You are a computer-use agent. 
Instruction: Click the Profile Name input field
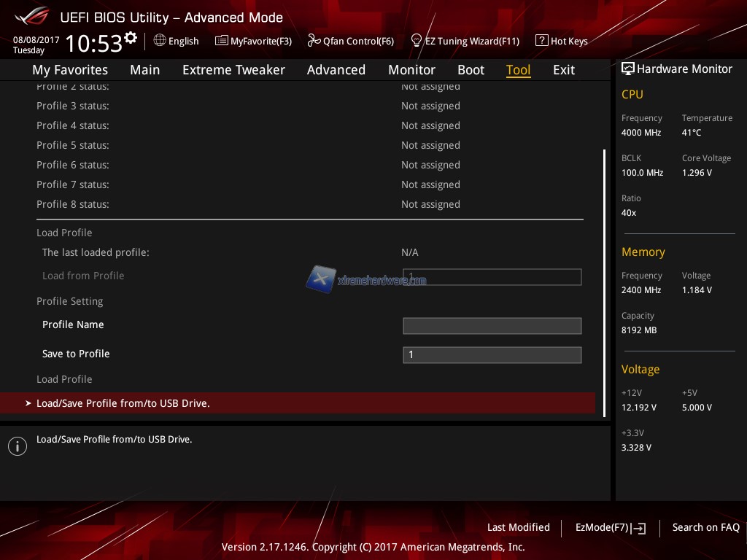click(492, 325)
